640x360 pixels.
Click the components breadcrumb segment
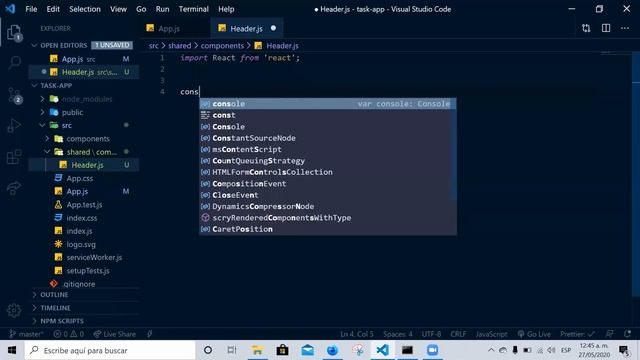click(222, 46)
